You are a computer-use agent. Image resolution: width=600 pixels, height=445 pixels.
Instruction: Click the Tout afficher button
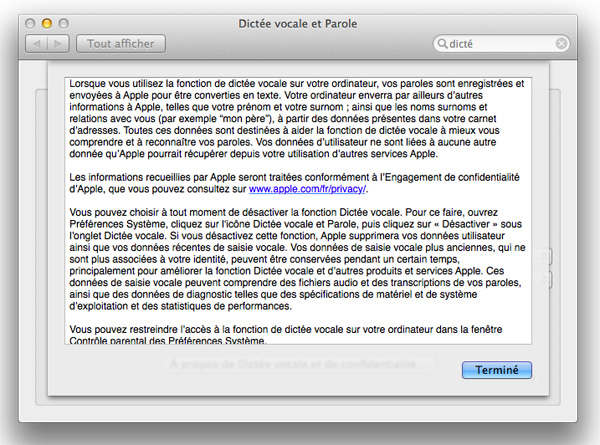click(x=121, y=44)
